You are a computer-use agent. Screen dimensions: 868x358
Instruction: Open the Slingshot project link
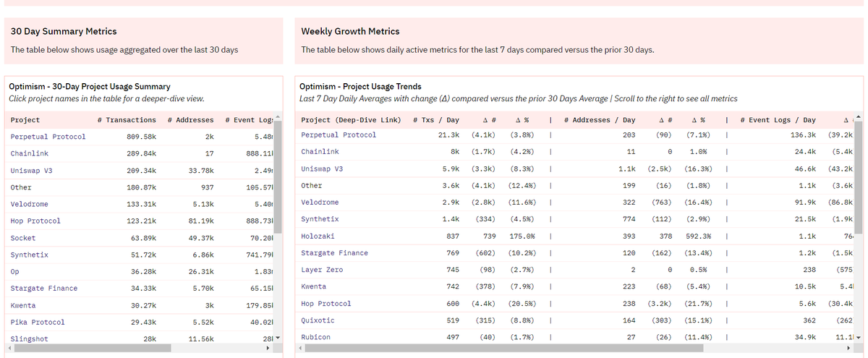pyautogui.click(x=30, y=339)
